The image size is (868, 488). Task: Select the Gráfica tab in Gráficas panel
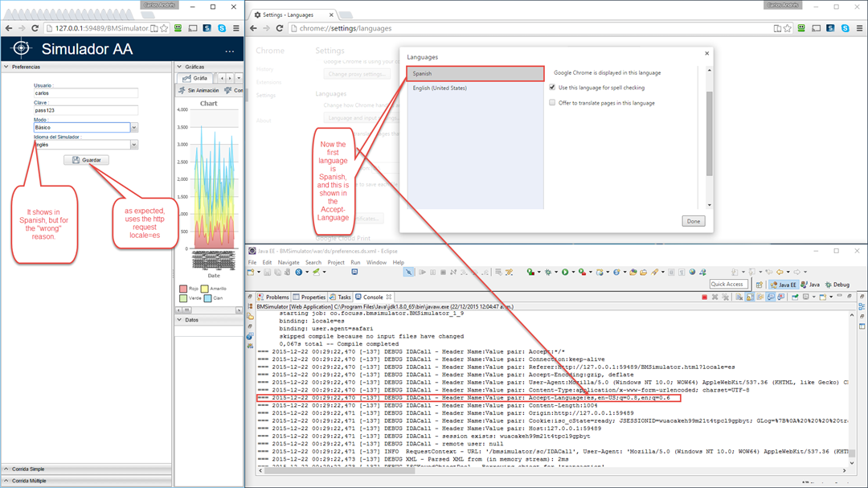[195, 78]
